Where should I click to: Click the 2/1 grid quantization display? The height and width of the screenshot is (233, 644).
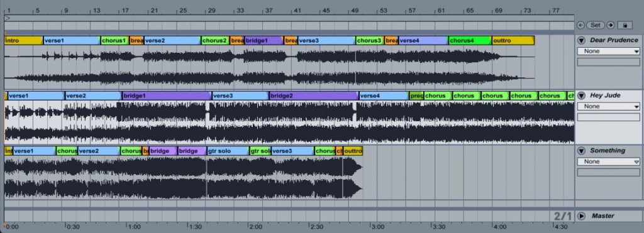point(562,216)
